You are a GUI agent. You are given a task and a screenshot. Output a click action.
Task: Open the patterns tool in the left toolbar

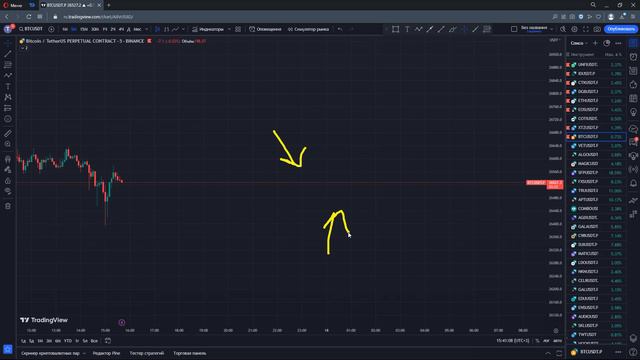click(x=8, y=97)
